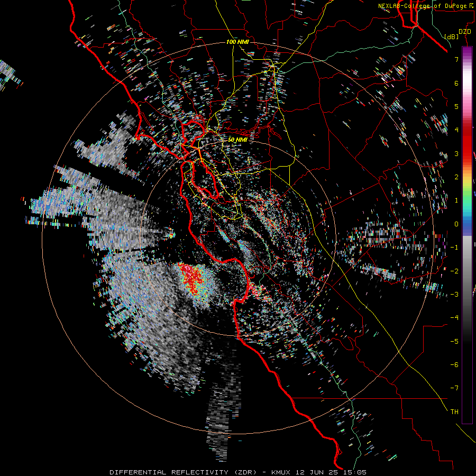The width and height of the screenshot is (476, 476).
Task: Click the "[dB]" units label
Action: [x=451, y=36]
